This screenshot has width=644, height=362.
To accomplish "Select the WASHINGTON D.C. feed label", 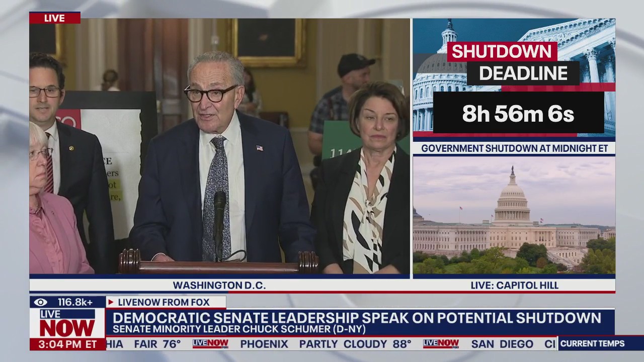I will (220, 285).
